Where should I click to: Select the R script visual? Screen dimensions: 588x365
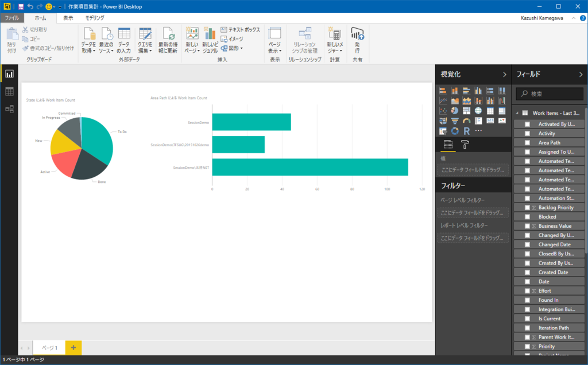pyautogui.click(x=466, y=131)
